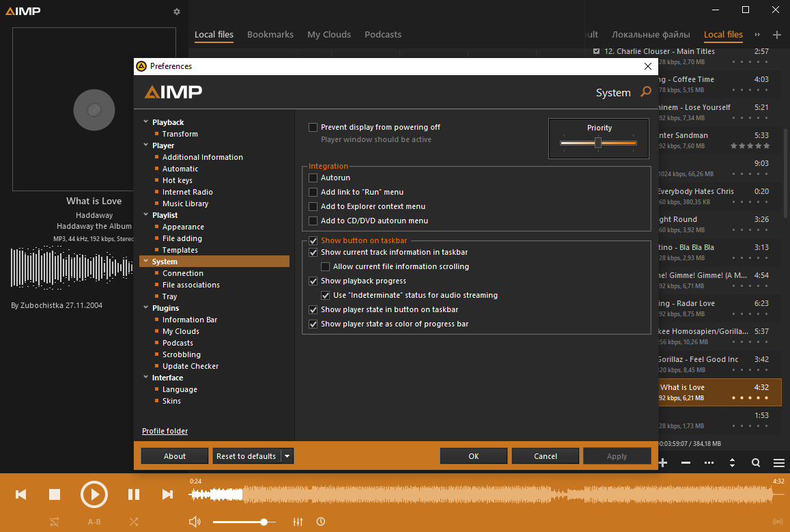
Task: Enable Prevent display from powering off
Action: [313, 128]
